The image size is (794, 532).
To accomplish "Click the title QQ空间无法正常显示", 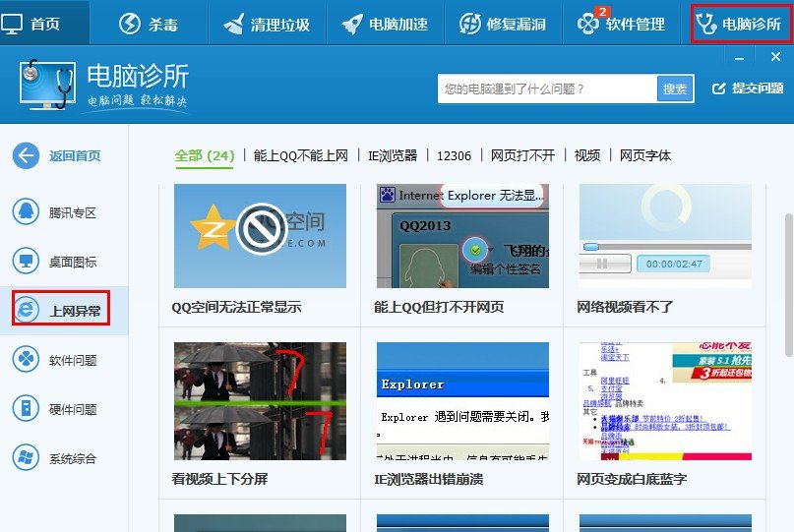I will (x=236, y=307).
